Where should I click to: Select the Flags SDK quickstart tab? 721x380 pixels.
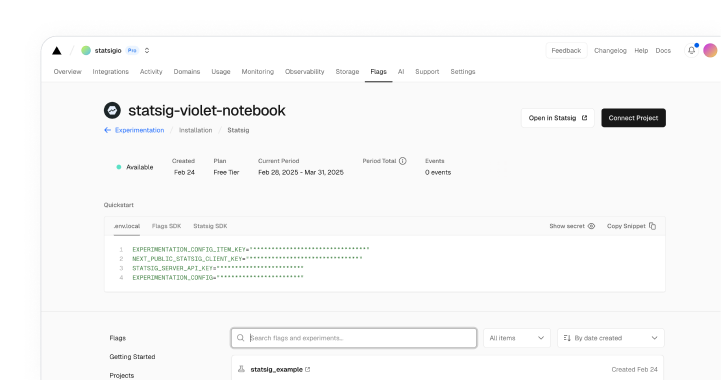click(166, 226)
